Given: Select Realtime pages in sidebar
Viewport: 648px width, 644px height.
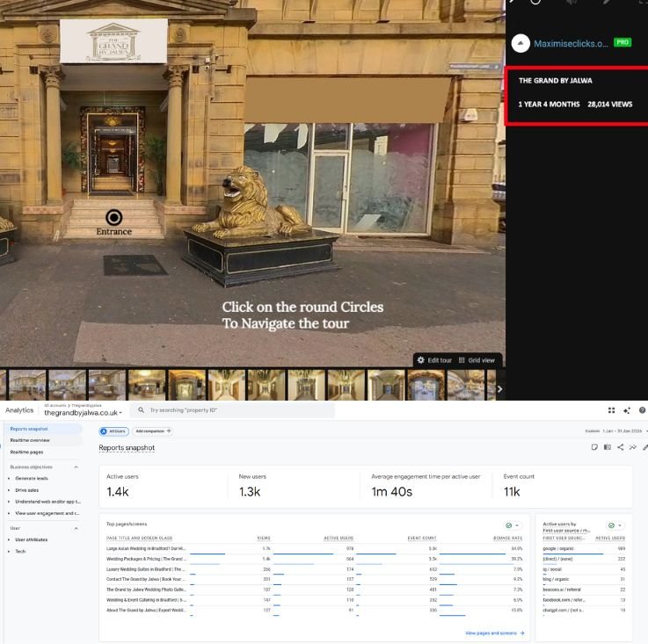Looking at the screenshot, I should click(x=27, y=451).
